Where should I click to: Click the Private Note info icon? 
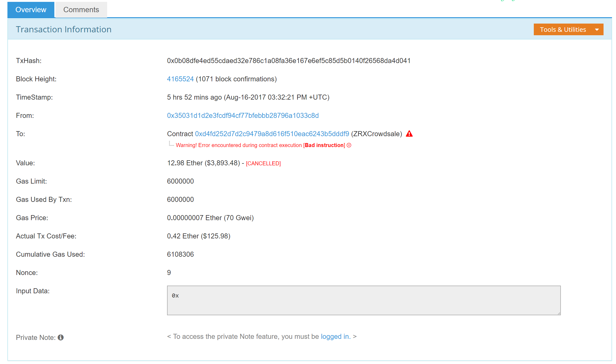pos(60,337)
